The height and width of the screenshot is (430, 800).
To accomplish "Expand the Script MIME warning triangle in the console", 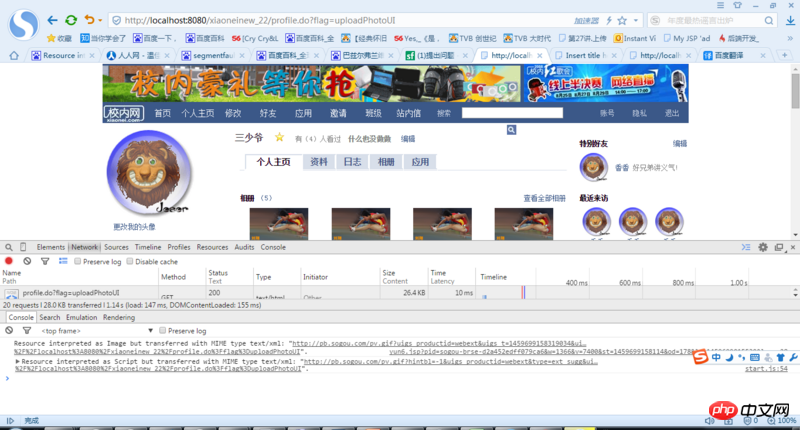I will click(17, 361).
